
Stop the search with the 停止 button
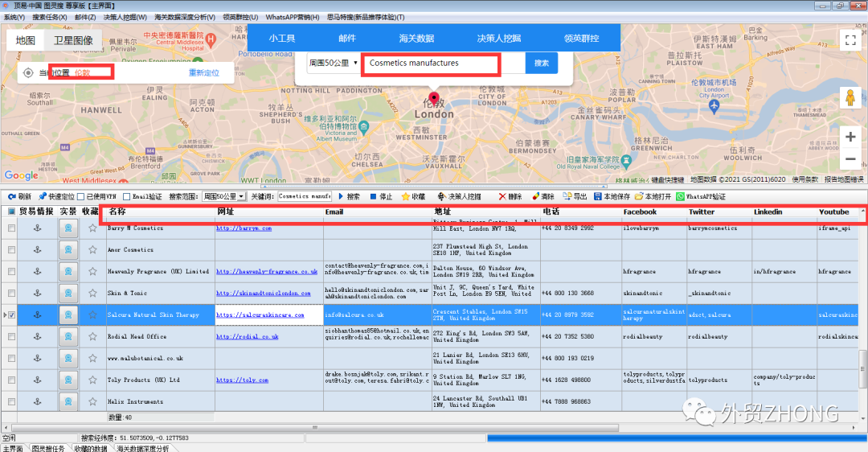382,196
